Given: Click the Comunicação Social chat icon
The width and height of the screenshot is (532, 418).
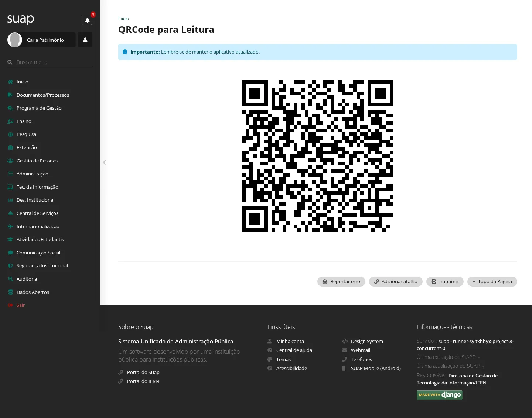Looking at the screenshot, I should (x=10, y=253).
